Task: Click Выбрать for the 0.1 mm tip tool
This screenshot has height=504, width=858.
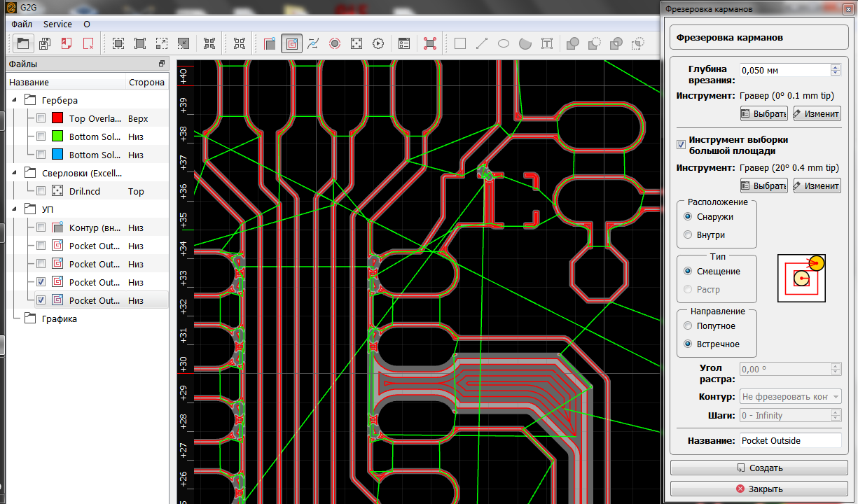Action: pos(763,113)
